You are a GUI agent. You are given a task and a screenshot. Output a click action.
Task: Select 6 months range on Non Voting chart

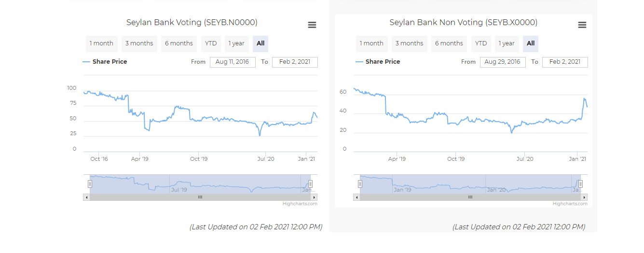(x=449, y=43)
